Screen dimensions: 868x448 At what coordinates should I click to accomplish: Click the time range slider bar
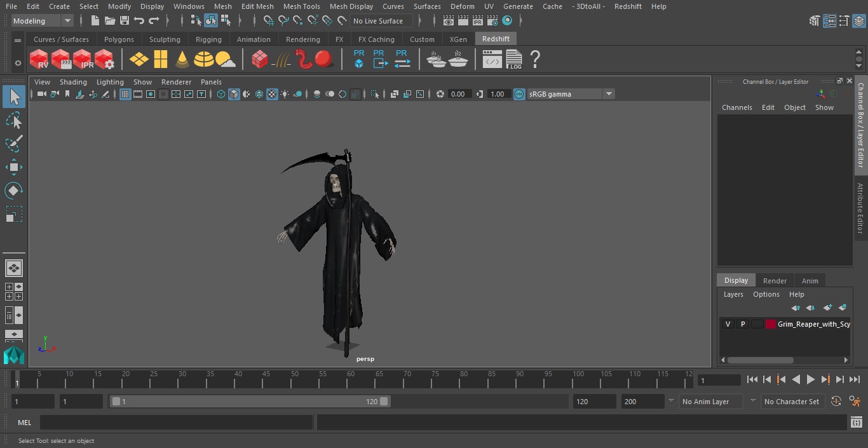tap(250, 401)
